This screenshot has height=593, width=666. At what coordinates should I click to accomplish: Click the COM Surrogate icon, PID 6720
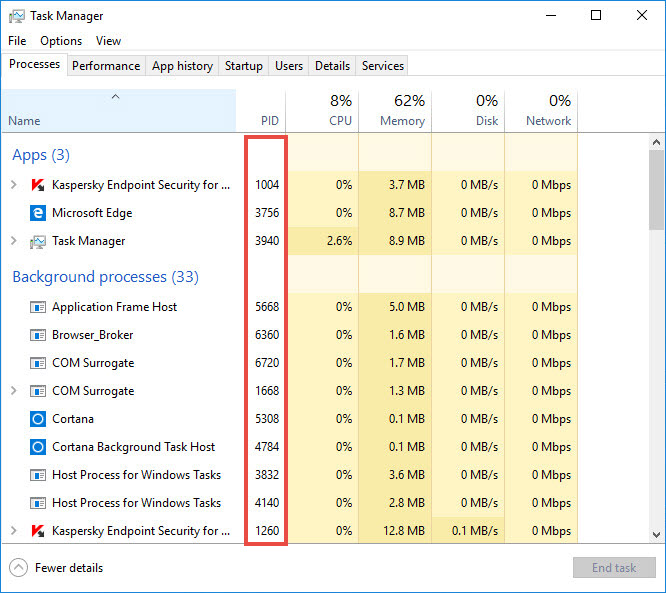tap(38, 363)
